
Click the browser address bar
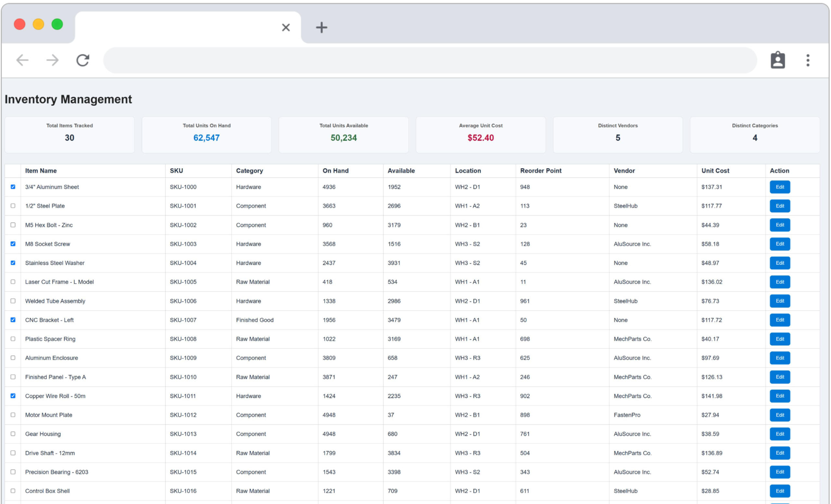click(x=430, y=60)
